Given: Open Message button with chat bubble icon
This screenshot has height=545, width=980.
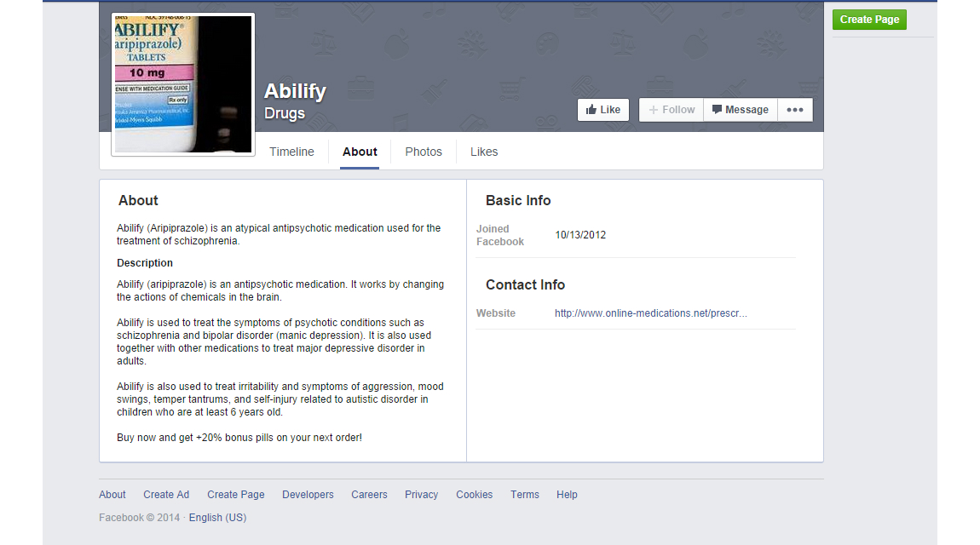Looking at the screenshot, I should tap(740, 110).
